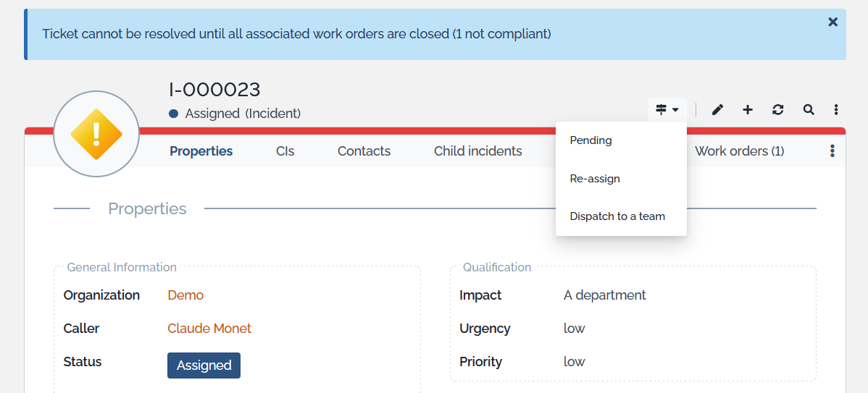Viewport: 868px width, 393px height.
Task: Select the Re-assign menu option
Action: (x=595, y=179)
